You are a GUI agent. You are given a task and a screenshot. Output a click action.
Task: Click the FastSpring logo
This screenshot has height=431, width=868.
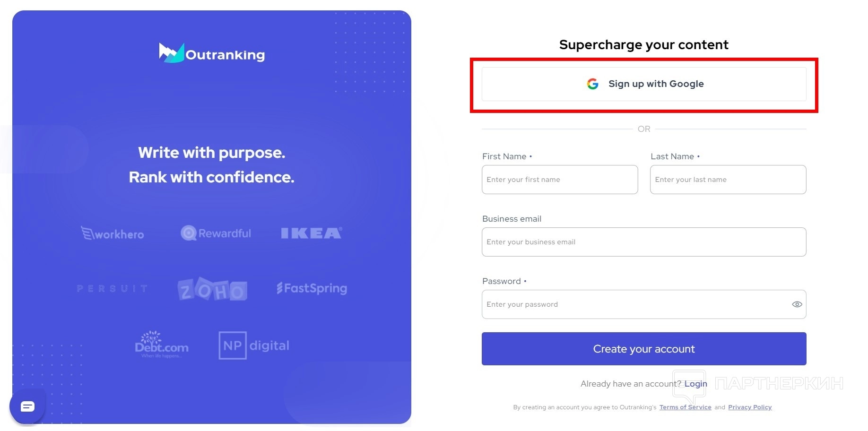pyautogui.click(x=312, y=288)
